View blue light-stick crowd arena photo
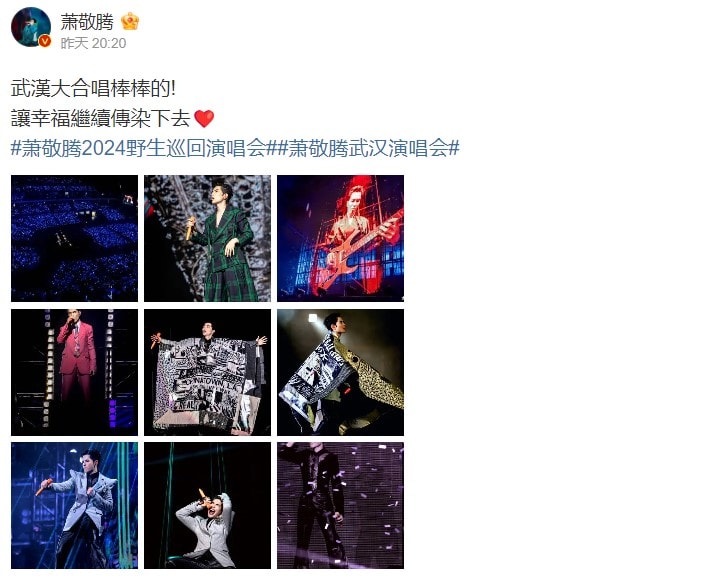724x585 pixels. click(74, 238)
